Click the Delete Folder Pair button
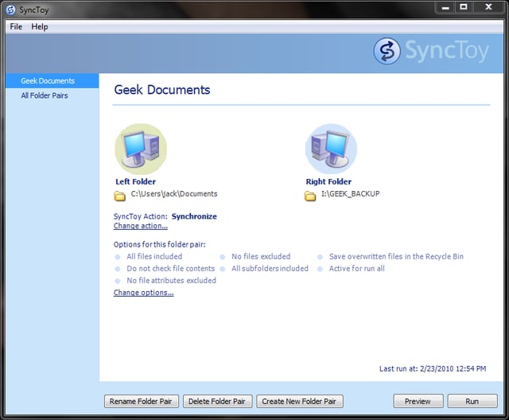Viewport: 509px width, 420px height. [217, 401]
